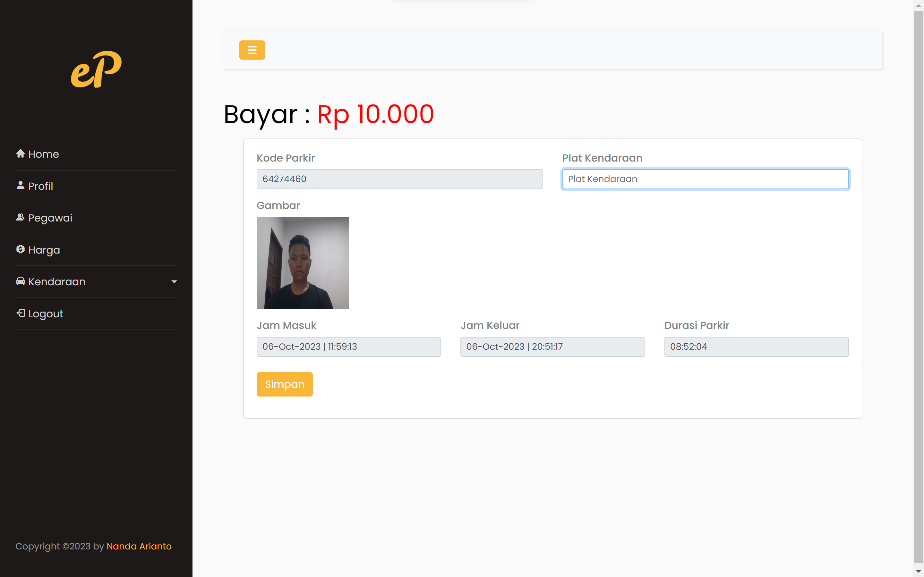This screenshot has height=577, width=924.
Task: Click the Gambar photo thumbnail
Action: tap(303, 263)
